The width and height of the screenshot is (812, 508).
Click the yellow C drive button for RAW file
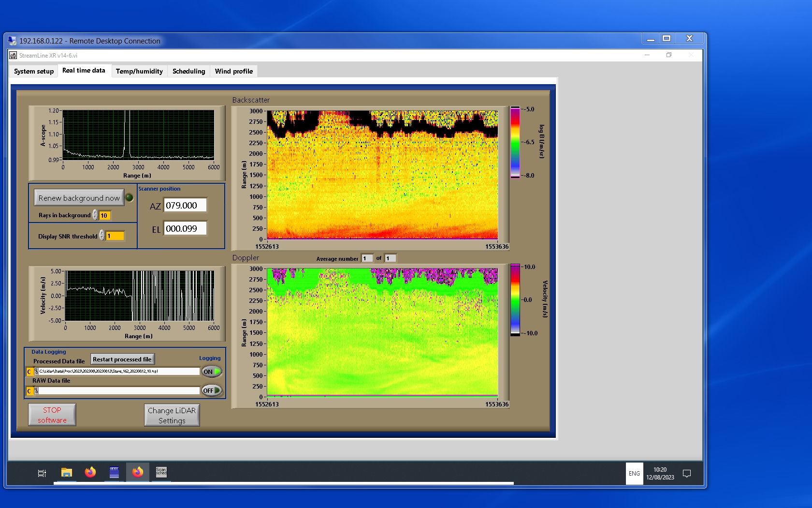tap(29, 391)
